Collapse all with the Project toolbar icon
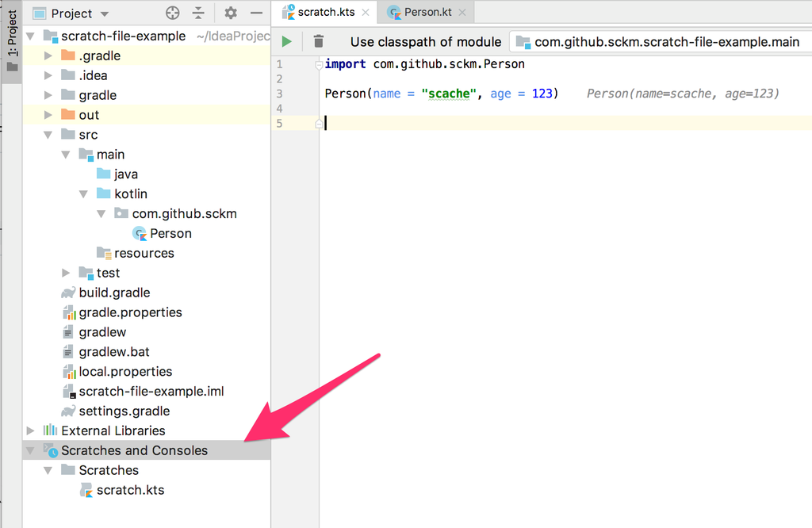 pos(198,13)
